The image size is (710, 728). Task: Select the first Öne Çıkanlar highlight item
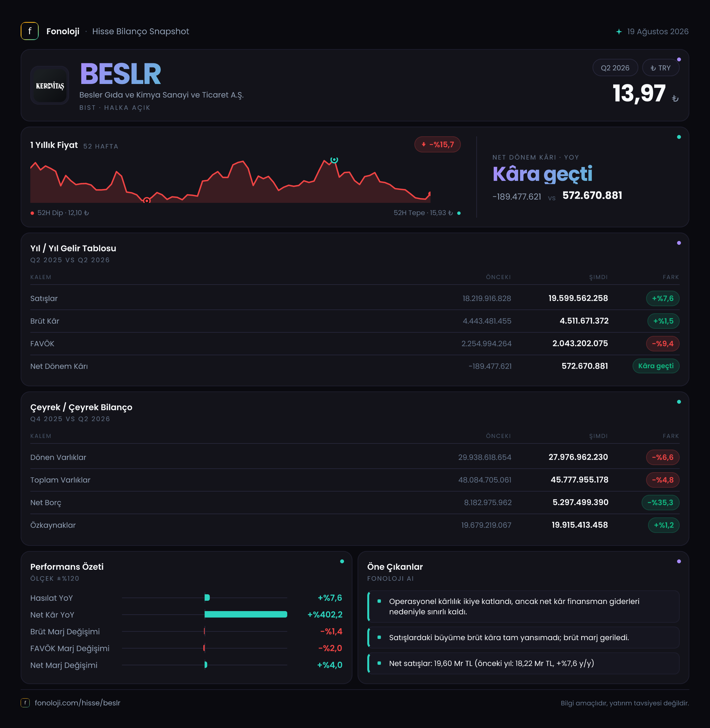click(523, 606)
